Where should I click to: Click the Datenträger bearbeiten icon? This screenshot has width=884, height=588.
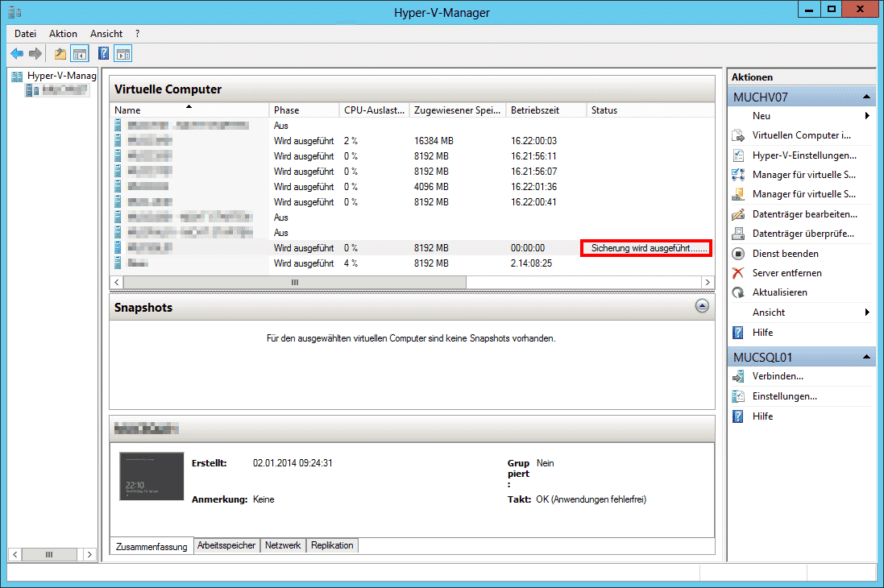(738, 214)
